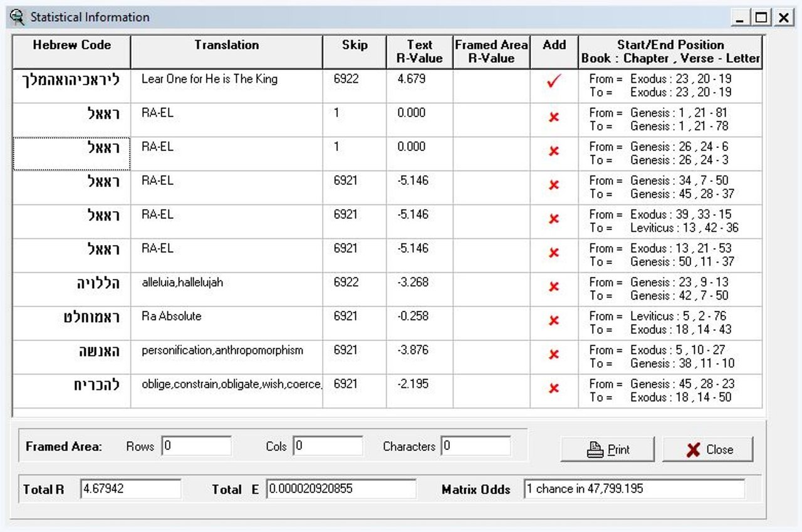Screen dimensions: 802x532
Task: Click the Add column header
Action: click(554, 52)
